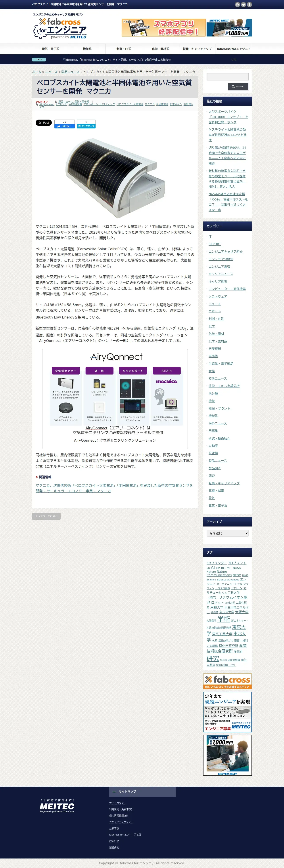Open the 制御・IT系 navigation menu
Viewport: 284px width, 868px height.
tap(124, 49)
